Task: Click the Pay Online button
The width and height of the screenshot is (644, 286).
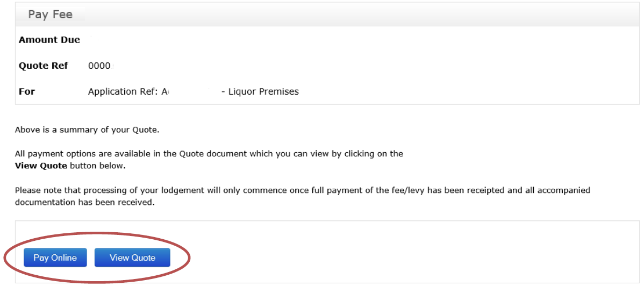Action: [x=55, y=258]
